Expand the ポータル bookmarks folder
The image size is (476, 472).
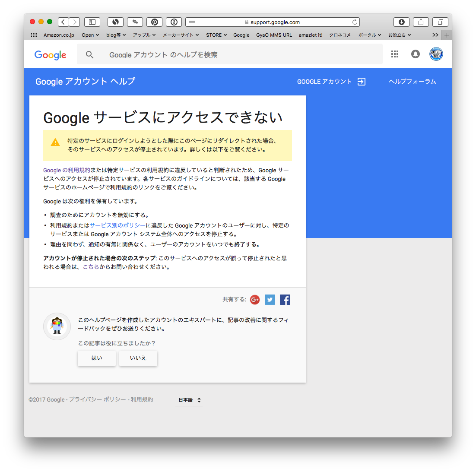pos(370,35)
